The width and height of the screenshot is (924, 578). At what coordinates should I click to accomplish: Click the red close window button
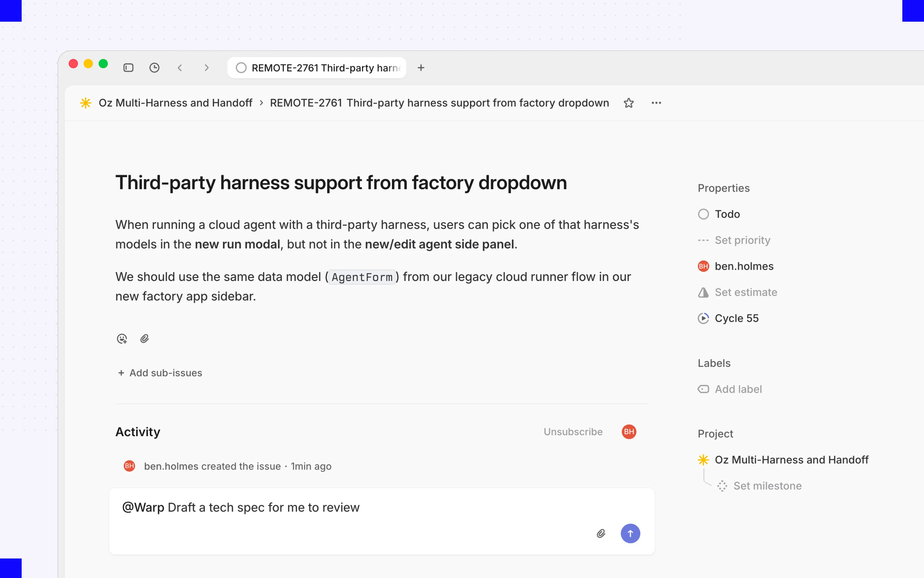tap(73, 63)
